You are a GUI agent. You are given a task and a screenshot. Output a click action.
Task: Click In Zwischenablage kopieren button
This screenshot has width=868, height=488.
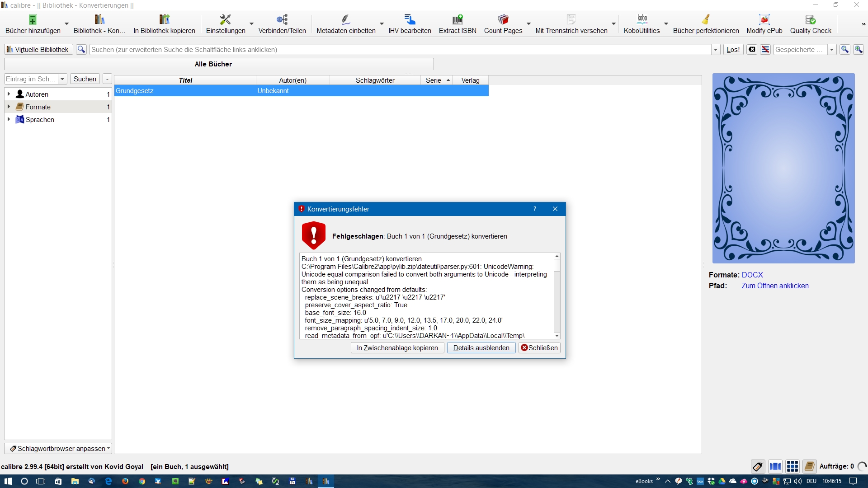397,348
